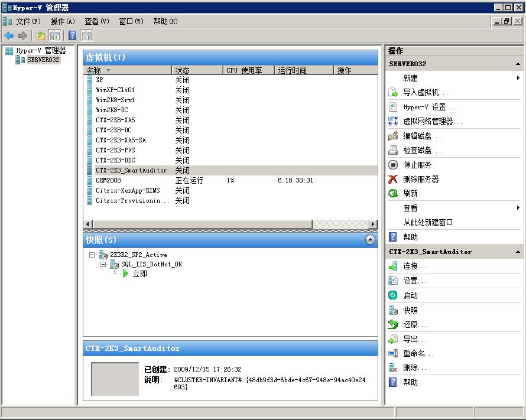526x420 pixels.
Task: Click the SERVER032 server icon in tree
Action: [x=20, y=60]
